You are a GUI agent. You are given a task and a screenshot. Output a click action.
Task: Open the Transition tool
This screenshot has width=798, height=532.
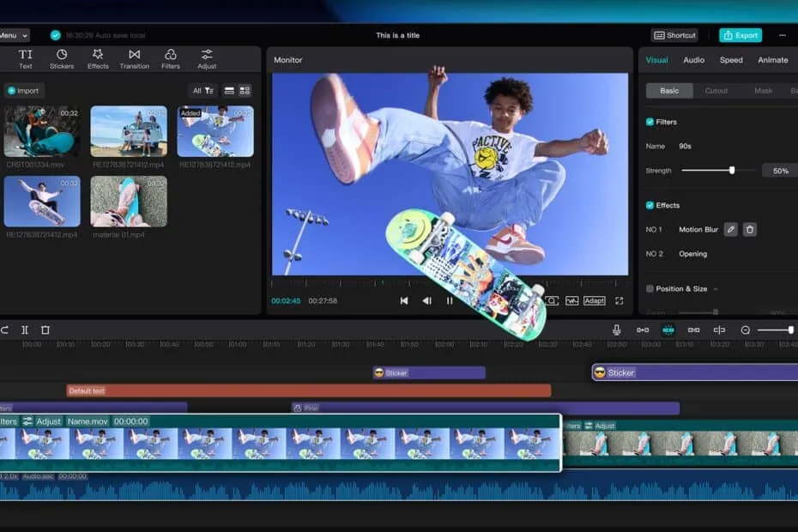(x=135, y=59)
